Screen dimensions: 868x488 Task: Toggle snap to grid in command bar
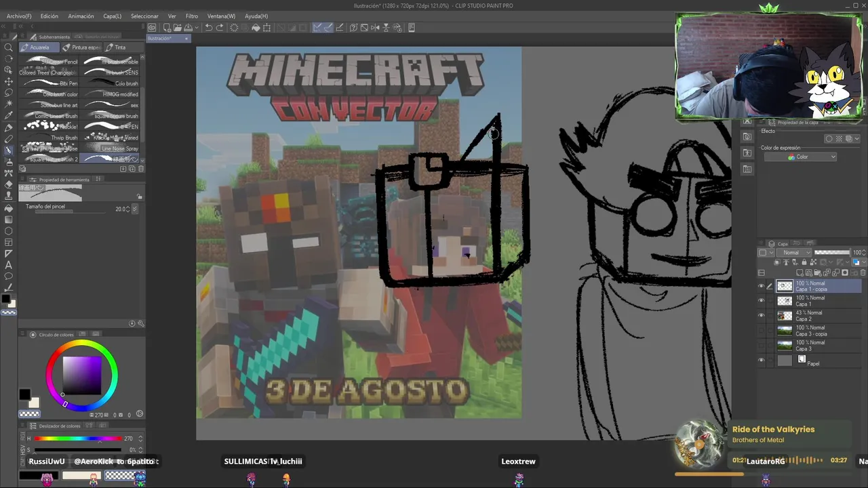point(339,28)
